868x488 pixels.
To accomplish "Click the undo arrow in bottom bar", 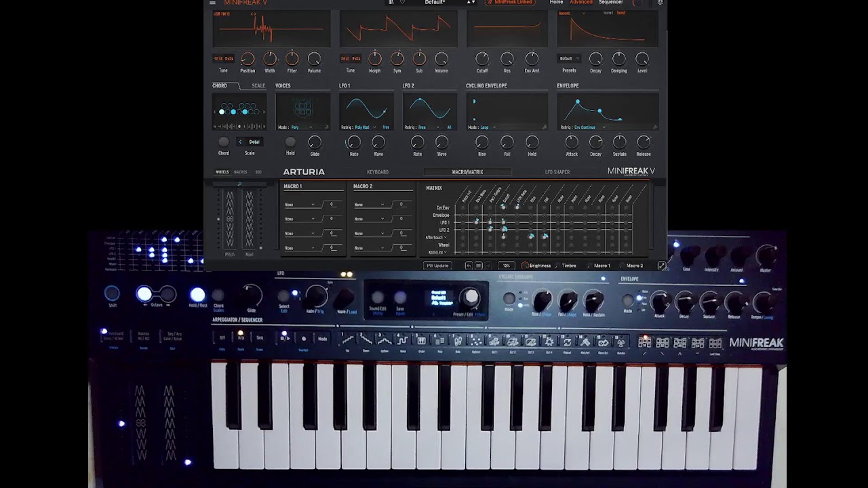I will pos(469,266).
